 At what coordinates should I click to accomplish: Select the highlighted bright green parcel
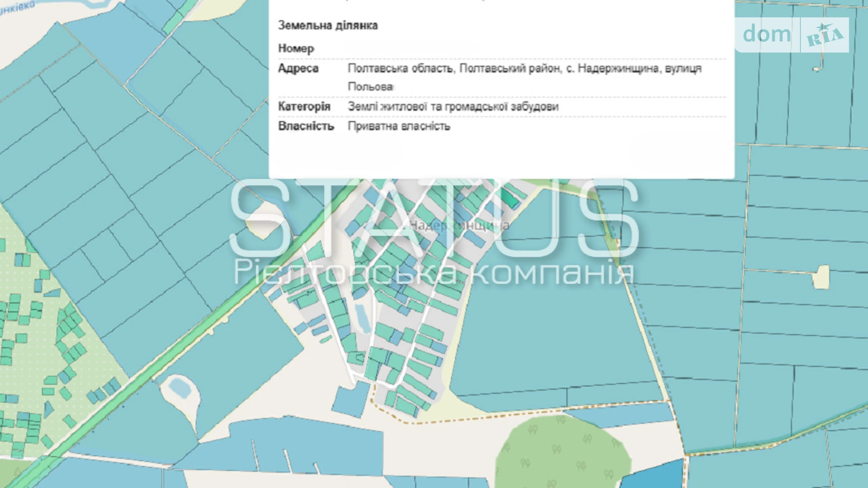coord(510,199)
